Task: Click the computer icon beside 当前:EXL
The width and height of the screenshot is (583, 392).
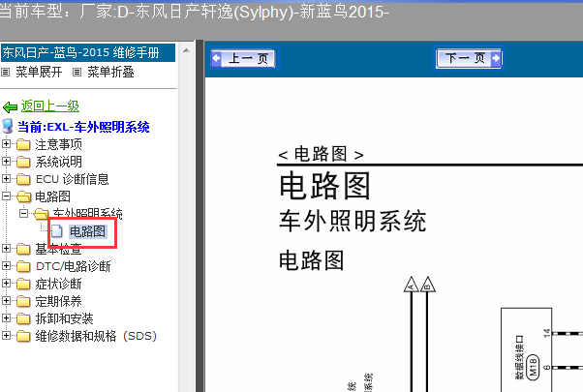Action: coord(8,127)
